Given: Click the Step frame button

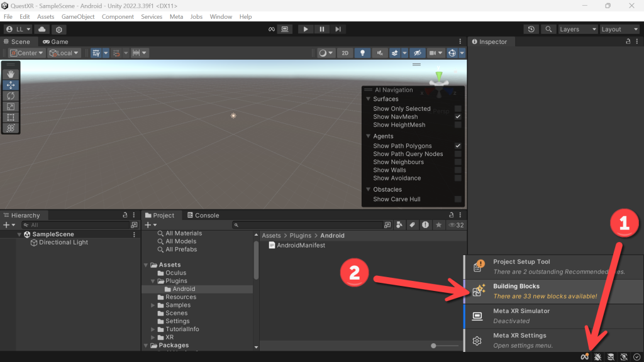Looking at the screenshot, I should pyautogui.click(x=338, y=29).
